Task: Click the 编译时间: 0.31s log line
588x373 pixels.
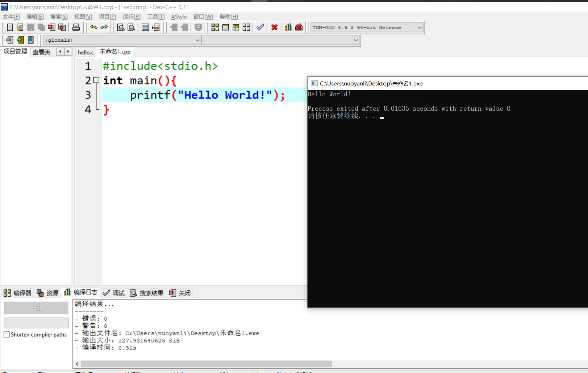Action: [105, 348]
